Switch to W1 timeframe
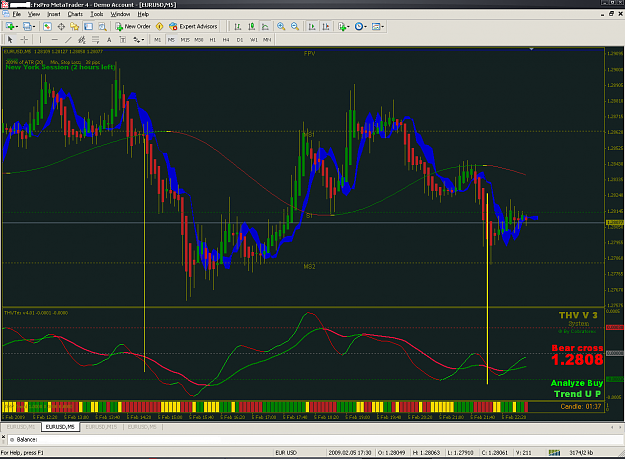The image size is (625, 459). (254, 40)
